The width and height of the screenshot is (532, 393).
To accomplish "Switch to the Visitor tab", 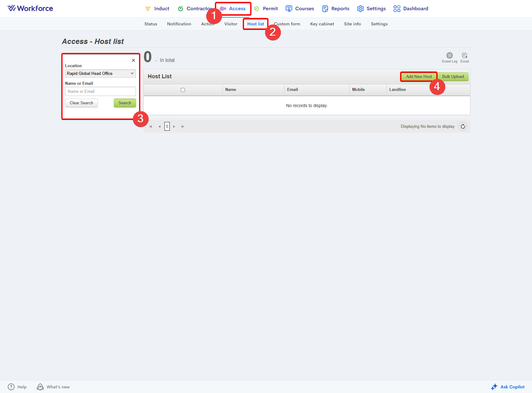I will click(x=231, y=24).
